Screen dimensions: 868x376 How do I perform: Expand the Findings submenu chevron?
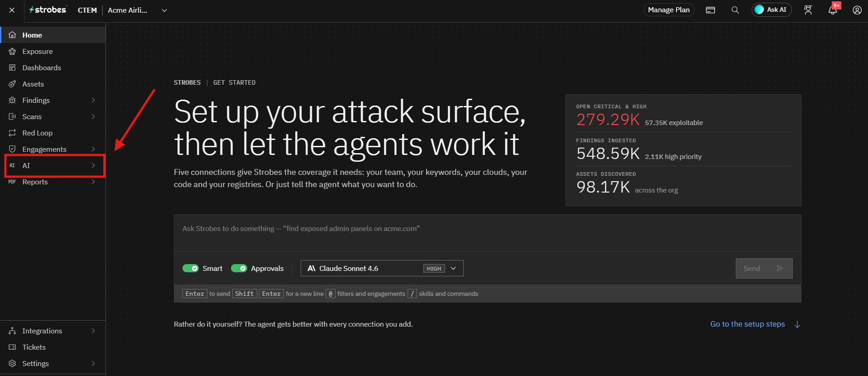pos(93,100)
